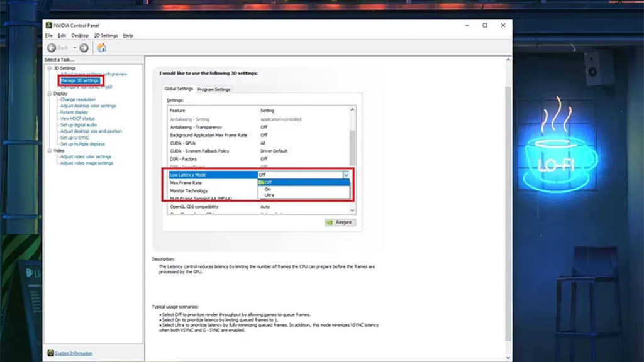
Task: Select Monitor Technology setting row
Action: [x=213, y=191]
